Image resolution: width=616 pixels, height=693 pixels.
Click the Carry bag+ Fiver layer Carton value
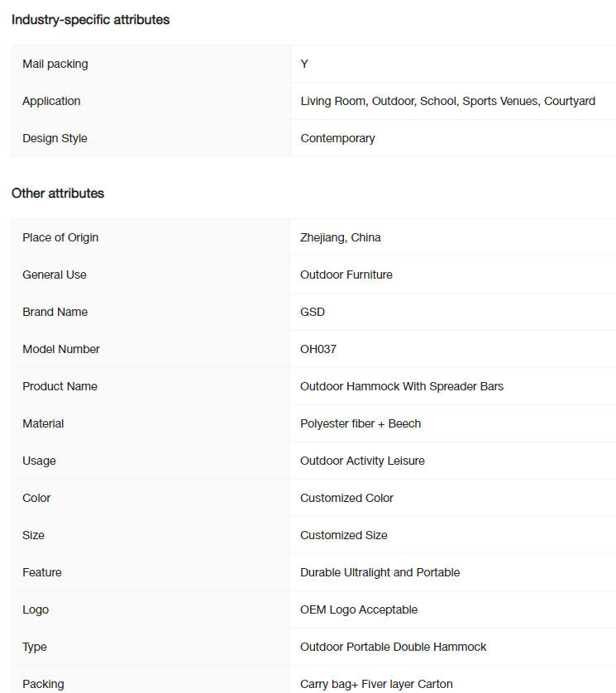(x=376, y=684)
